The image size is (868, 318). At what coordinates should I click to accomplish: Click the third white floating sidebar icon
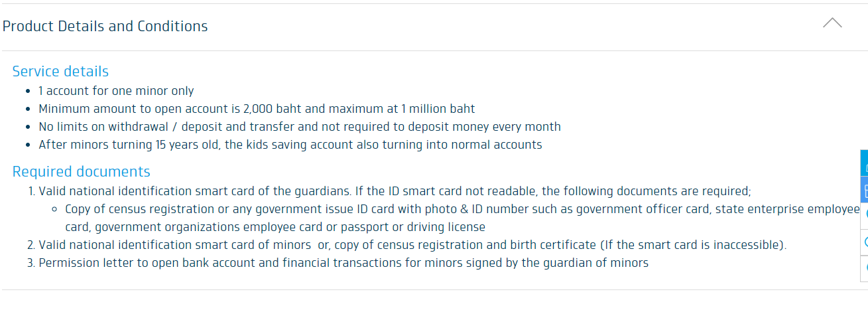coord(864,216)
